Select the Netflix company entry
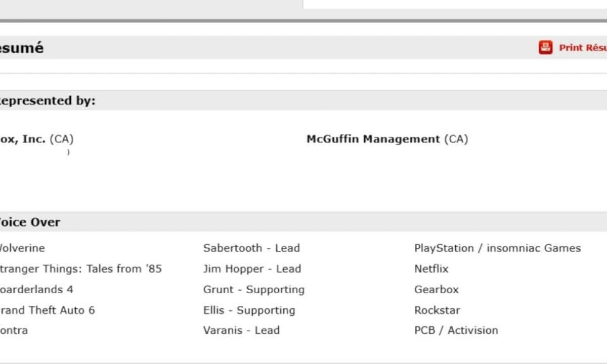 pos(431,269)
